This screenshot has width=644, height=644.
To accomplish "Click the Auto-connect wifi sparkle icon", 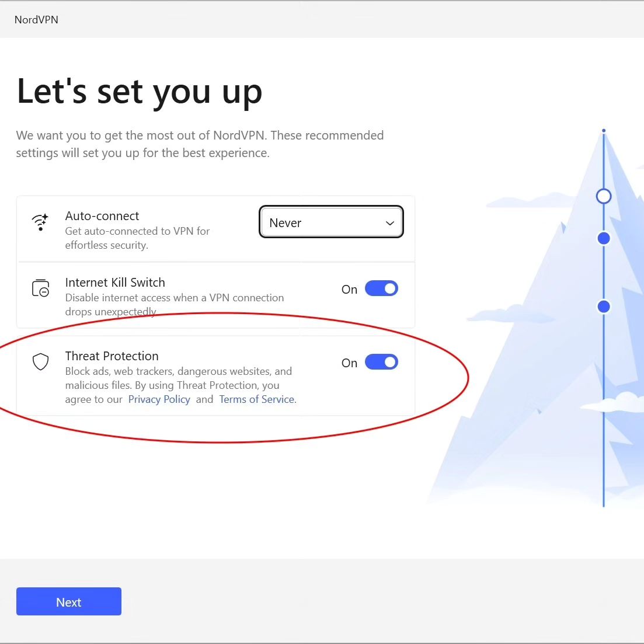I will point(40,222).
